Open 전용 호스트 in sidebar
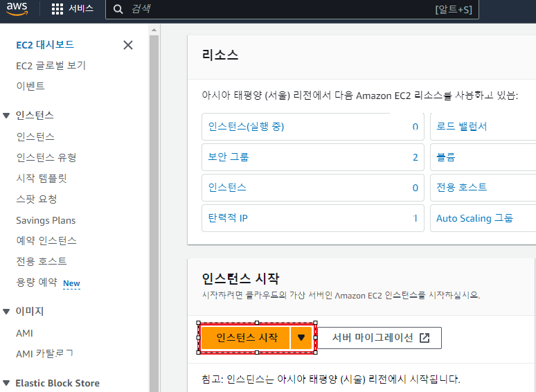 pos(42,261)
